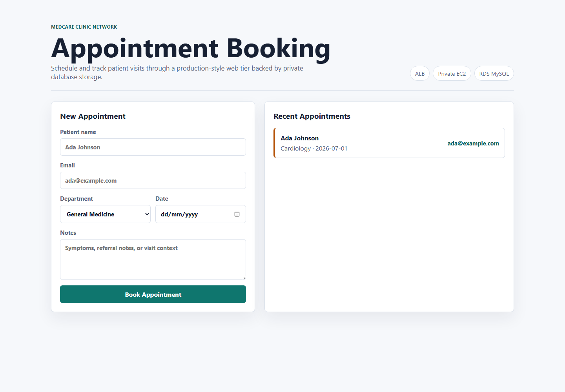Click the ALB pill badge

[x=420, y=74]
